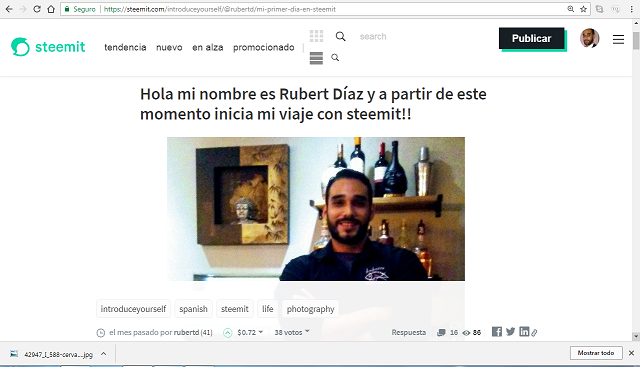The image size is (640, 367).
Task: Click Mostrar todo downloads button
Action: [596, 353]
